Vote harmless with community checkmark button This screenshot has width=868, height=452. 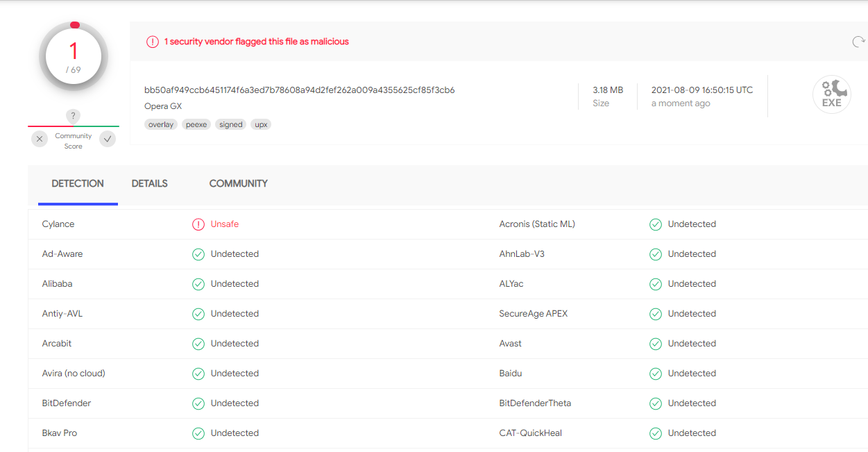[108, 139]
